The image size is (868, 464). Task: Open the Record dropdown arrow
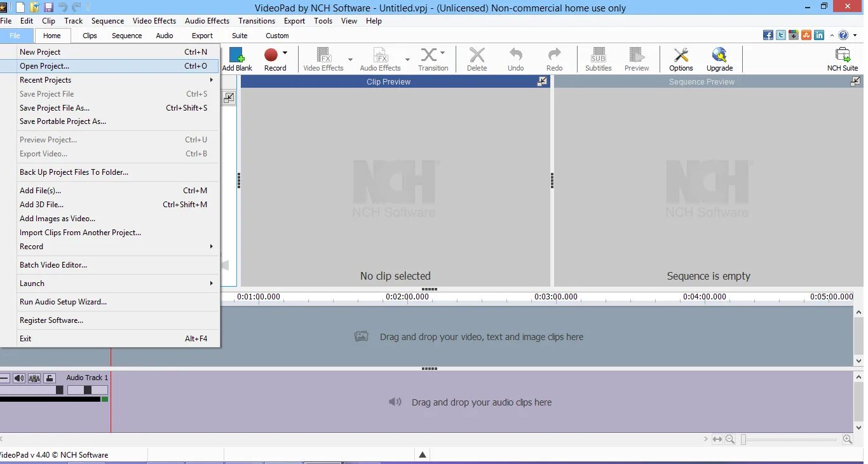point(285,53)
